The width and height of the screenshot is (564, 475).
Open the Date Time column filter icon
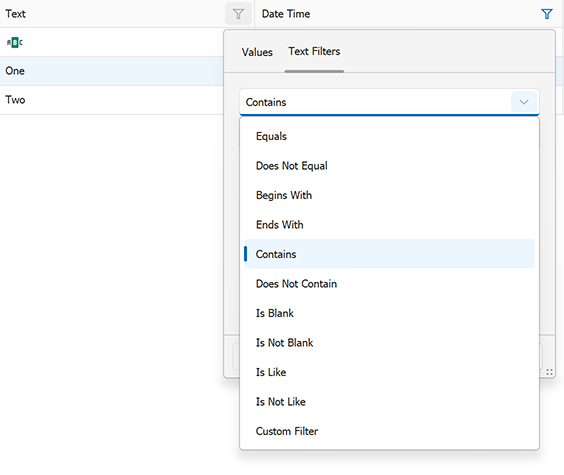tap(546, 14)
